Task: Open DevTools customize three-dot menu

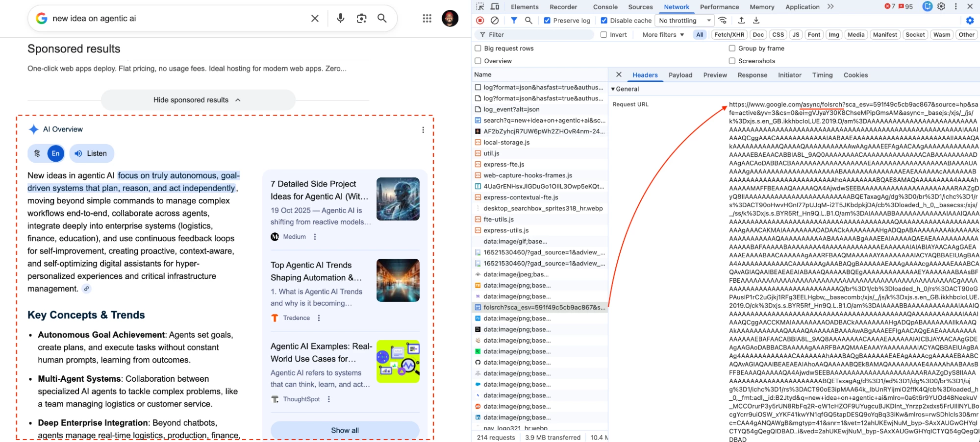Action: (x=955, y=6)
